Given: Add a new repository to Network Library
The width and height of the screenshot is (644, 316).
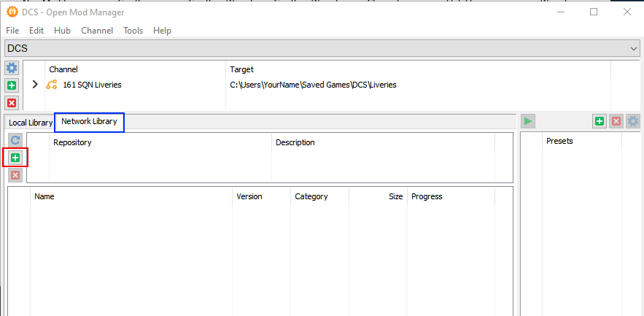Looking at the screenshot, I should [15, 158].
